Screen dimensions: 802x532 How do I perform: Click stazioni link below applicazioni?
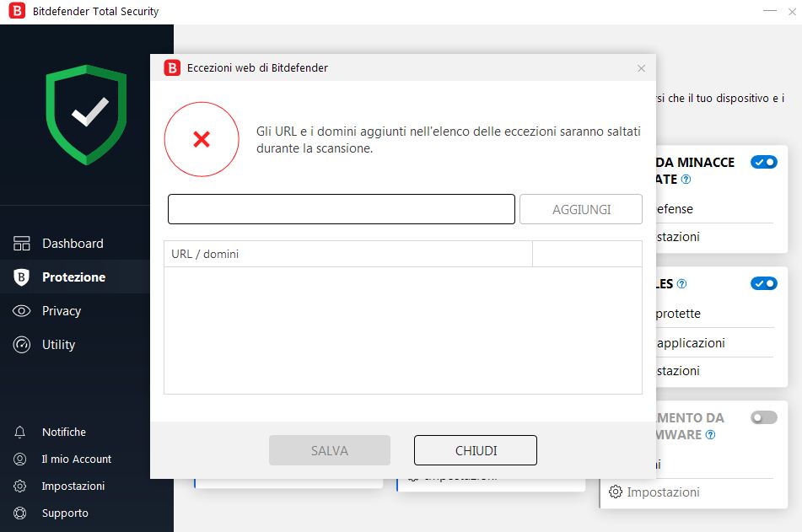(x=678, y=371)
